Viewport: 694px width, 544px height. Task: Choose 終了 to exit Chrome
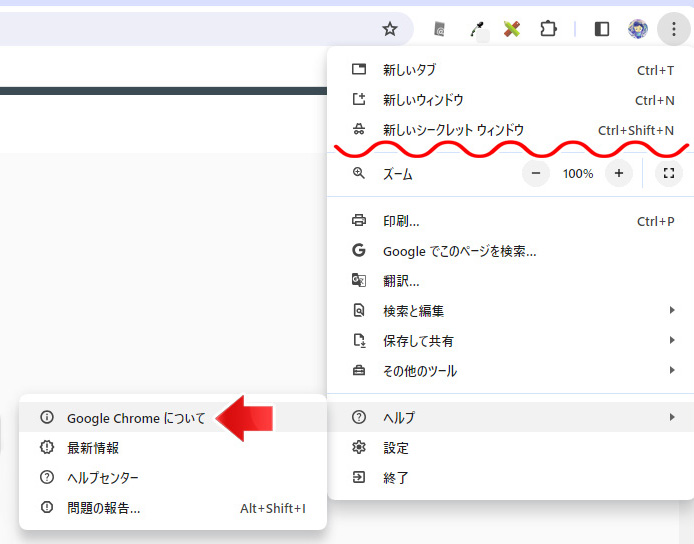click(511, 478)
